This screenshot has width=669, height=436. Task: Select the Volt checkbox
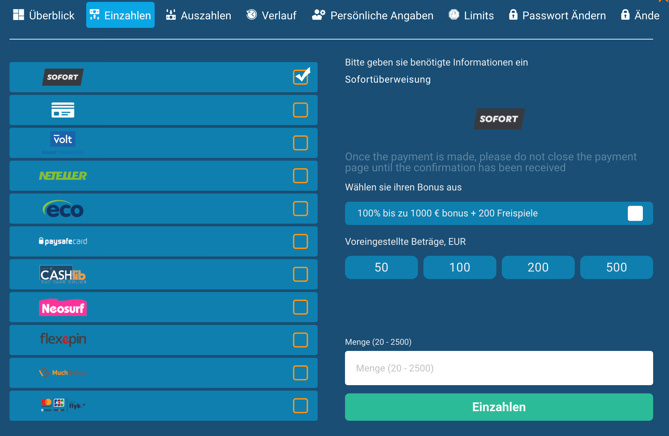coord(300,143)
